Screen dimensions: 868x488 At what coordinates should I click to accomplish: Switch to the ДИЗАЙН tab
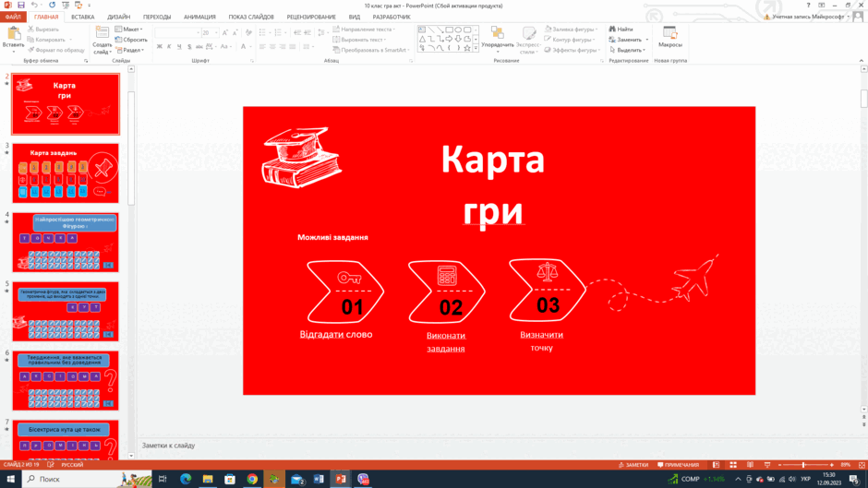click(x=118, y=17)
